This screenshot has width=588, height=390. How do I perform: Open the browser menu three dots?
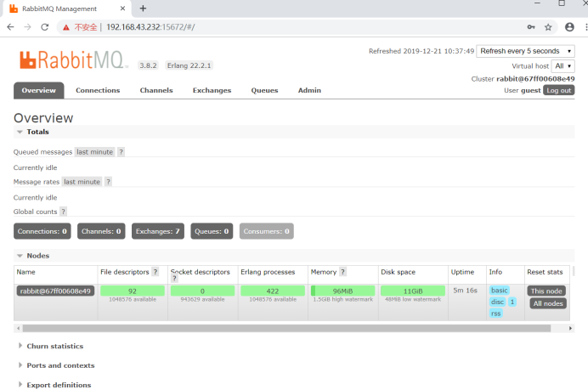click(585, 27)
